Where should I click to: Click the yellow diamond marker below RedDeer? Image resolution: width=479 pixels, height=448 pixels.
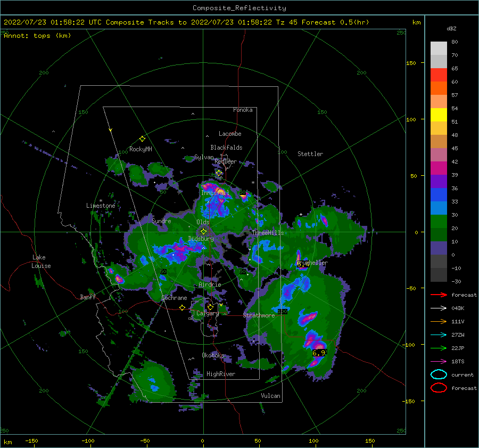point(219,173)
